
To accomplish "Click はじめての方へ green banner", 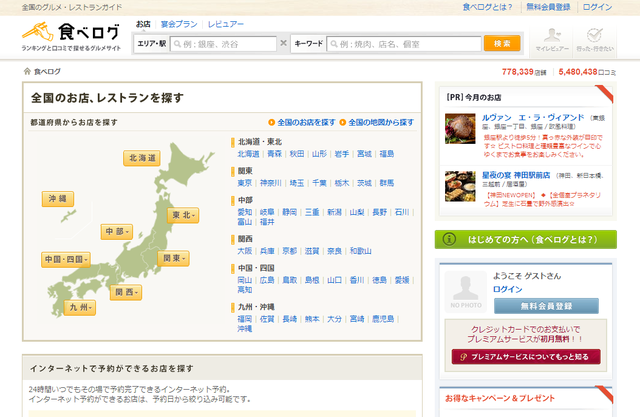I will tap(526, 240).
